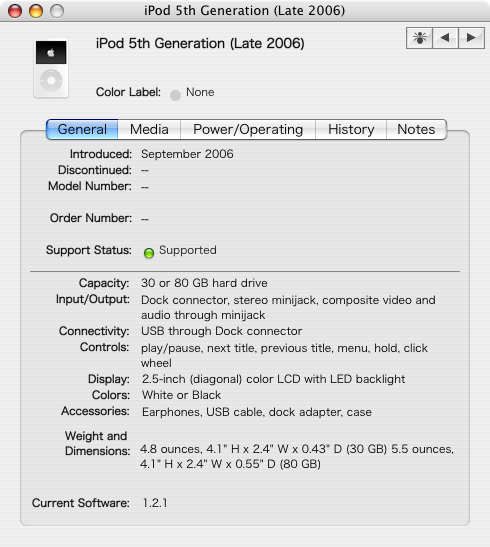Click the 'Order Number:' label
The width and height of the screenshot is (490, 547).
pos(91,218)
